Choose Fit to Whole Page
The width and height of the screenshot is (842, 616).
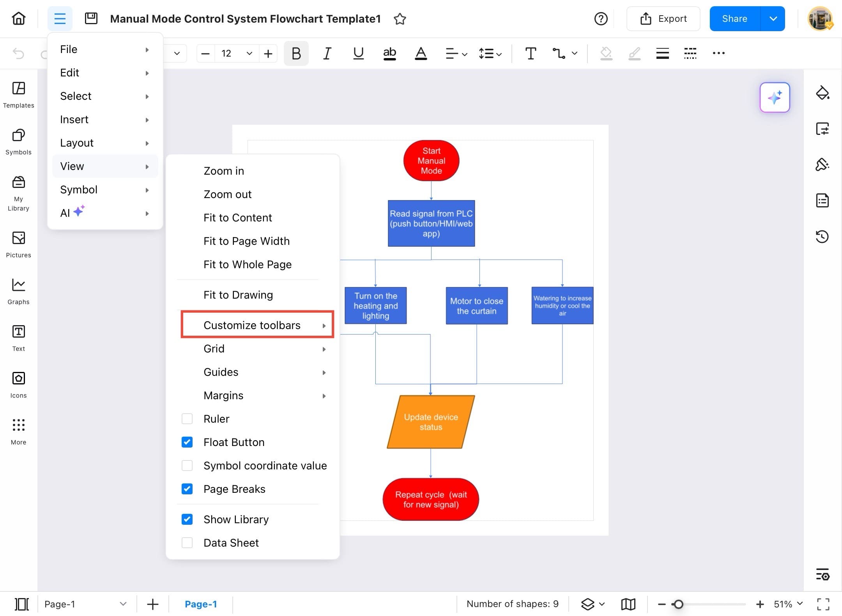tap(247, 264)
